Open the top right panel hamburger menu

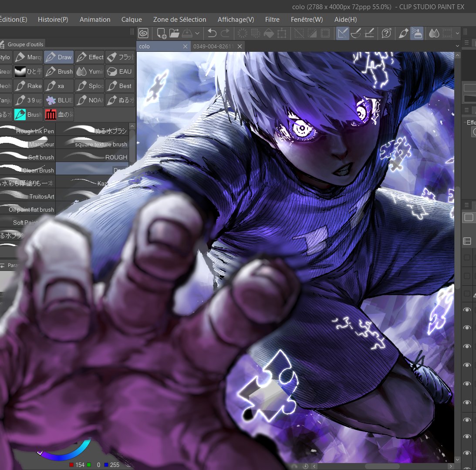467,43
